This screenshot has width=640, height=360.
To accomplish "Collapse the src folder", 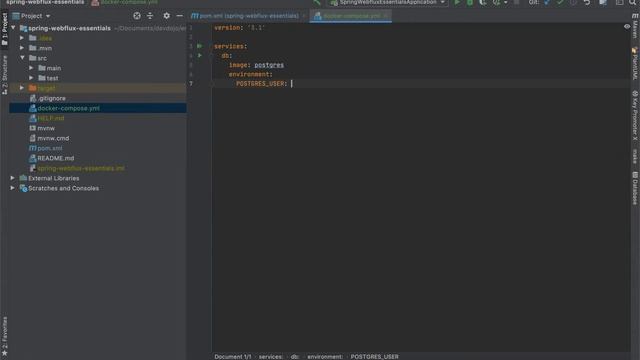I will click(22, 58).
